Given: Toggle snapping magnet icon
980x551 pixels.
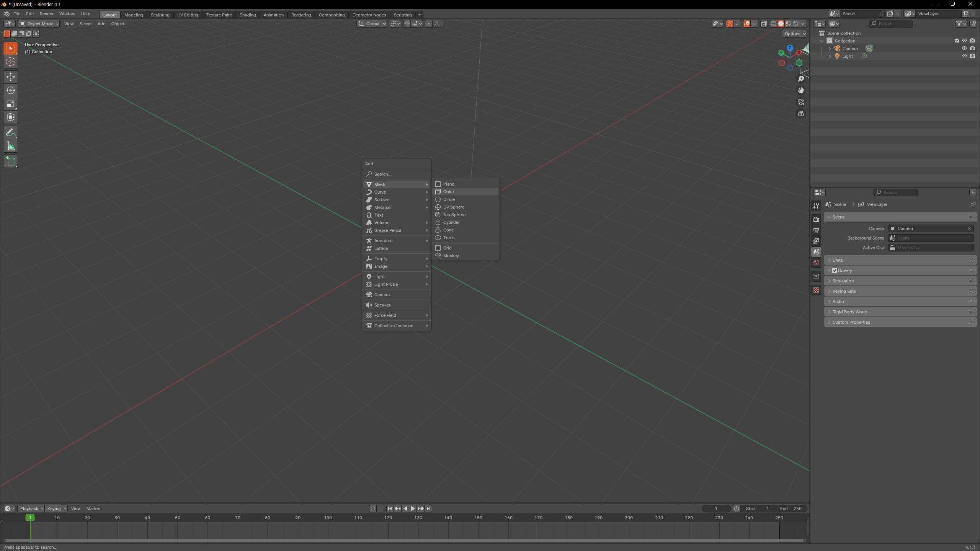Looking at the screenshot, I should point(407,24).
